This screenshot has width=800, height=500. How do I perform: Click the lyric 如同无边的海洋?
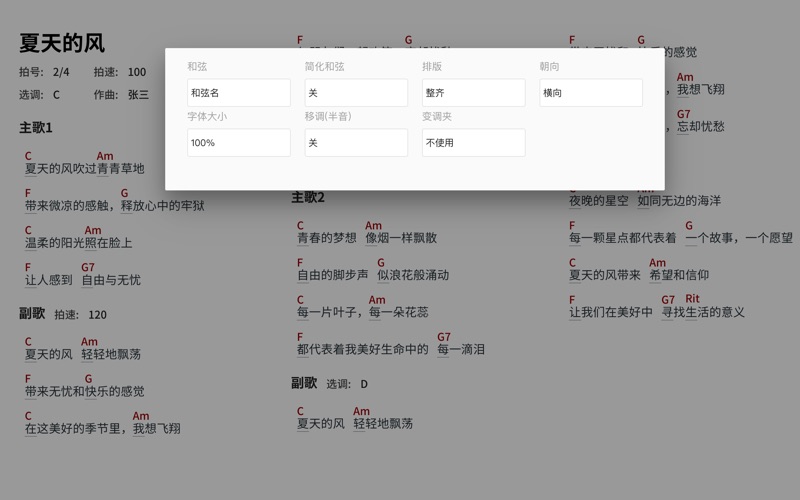coord(678,201)
